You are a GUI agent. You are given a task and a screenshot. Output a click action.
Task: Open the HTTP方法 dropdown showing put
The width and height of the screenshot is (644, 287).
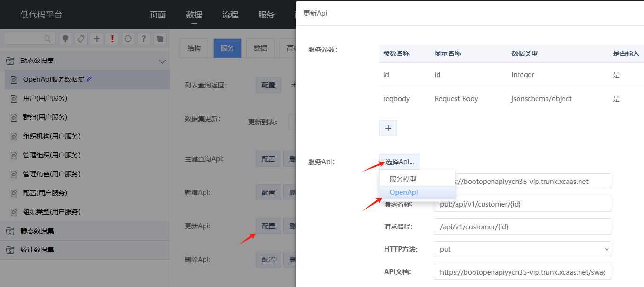coord(522,249)
